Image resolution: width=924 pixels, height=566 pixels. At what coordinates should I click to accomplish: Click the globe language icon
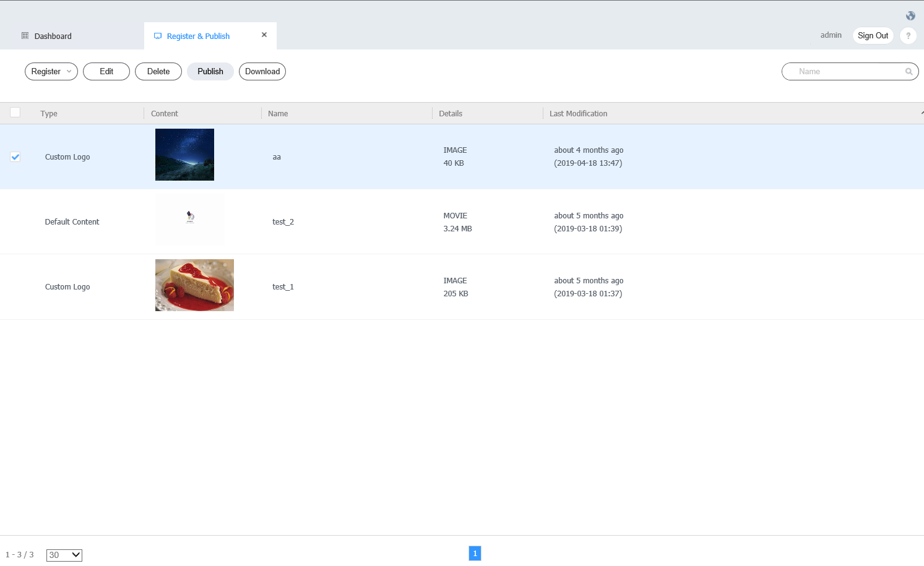(x=910, y=16)
